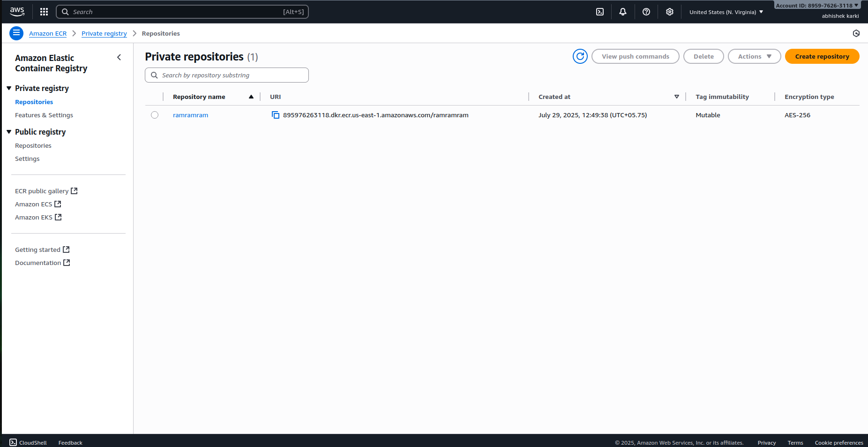The image size is (868, 447).
Task: Open Privacy link in footer
Action: pyautogui.click(x=766, y=442)
